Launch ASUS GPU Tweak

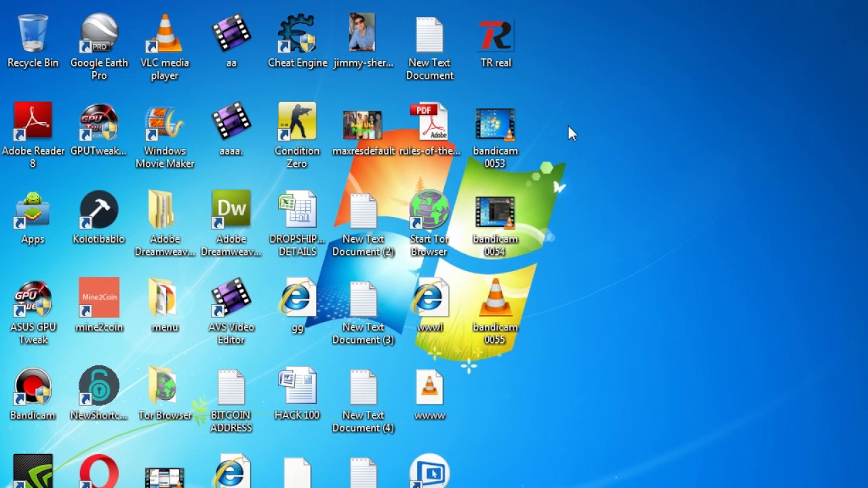(x=32, y=298)
